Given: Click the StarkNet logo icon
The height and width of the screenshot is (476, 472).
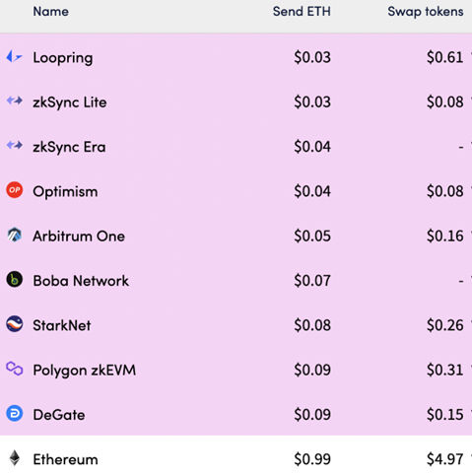Looking at the screenshot, I should pyautogui.click(x=15, y=324).
